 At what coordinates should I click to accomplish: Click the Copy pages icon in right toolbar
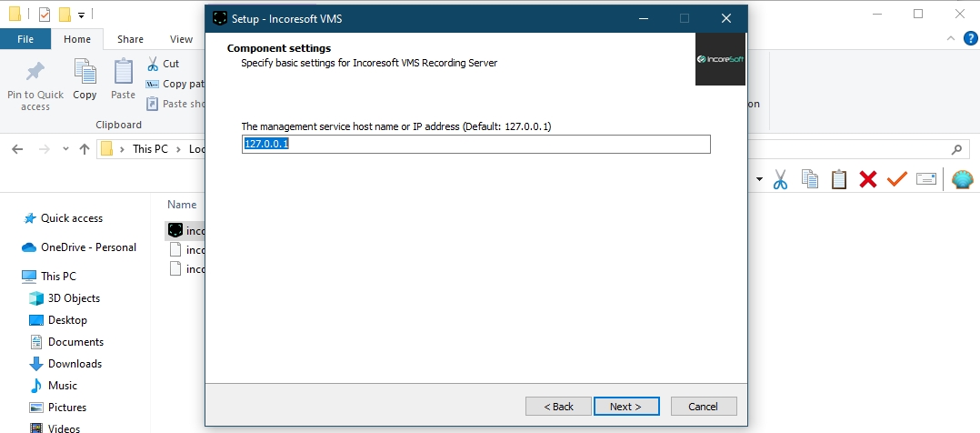click(x=810, y=179)
